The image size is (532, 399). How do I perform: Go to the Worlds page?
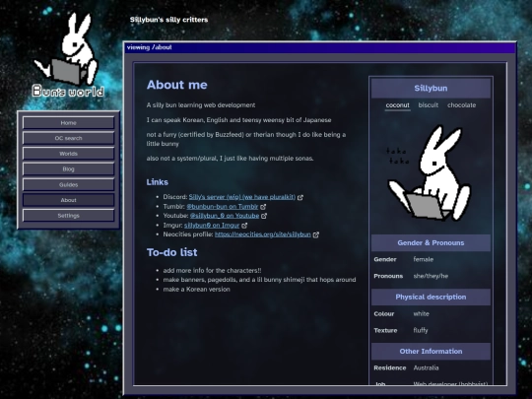[x=68, y=154]
